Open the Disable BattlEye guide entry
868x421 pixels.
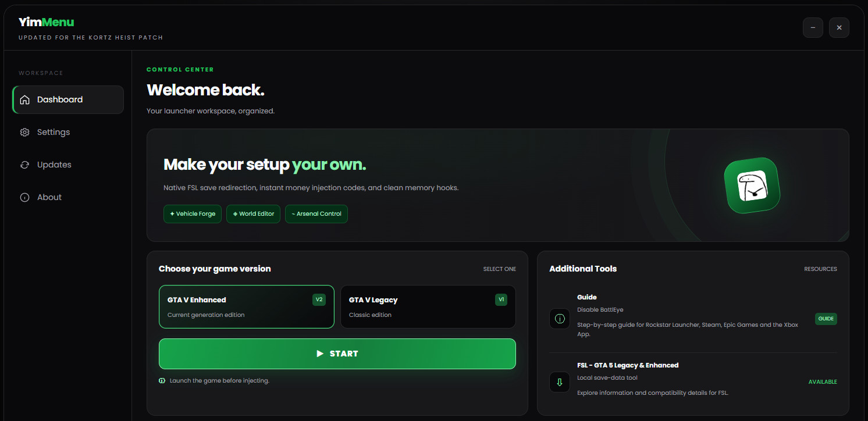pyautogui.click(x=693, y=319)
